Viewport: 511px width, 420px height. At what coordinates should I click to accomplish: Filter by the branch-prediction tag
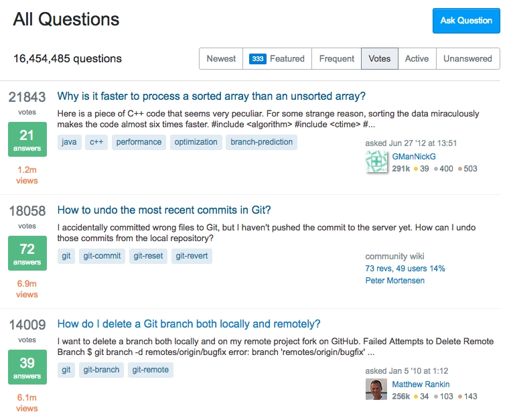pos(261,142)
